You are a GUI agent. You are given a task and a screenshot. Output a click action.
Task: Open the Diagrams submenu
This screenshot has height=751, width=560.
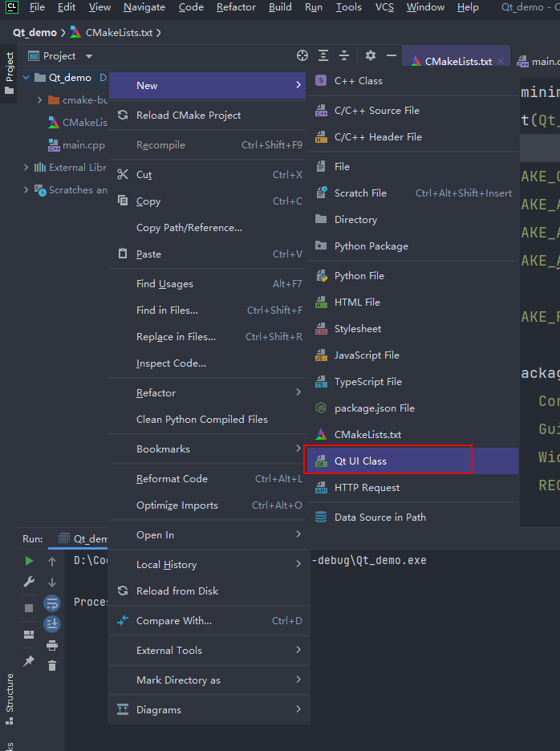(208, 710)
